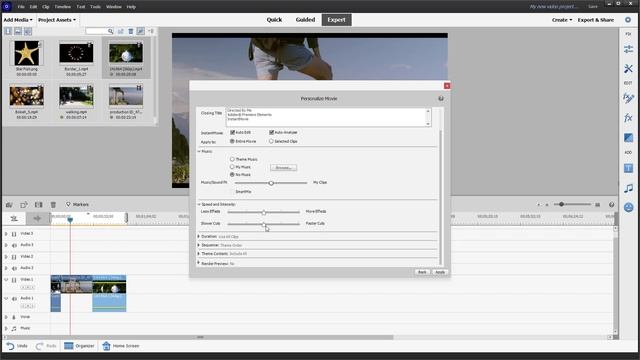Switch to Guided mode tab
This screenshot has height=360, width=640.
pyautogui.click(x=305, y=20)
